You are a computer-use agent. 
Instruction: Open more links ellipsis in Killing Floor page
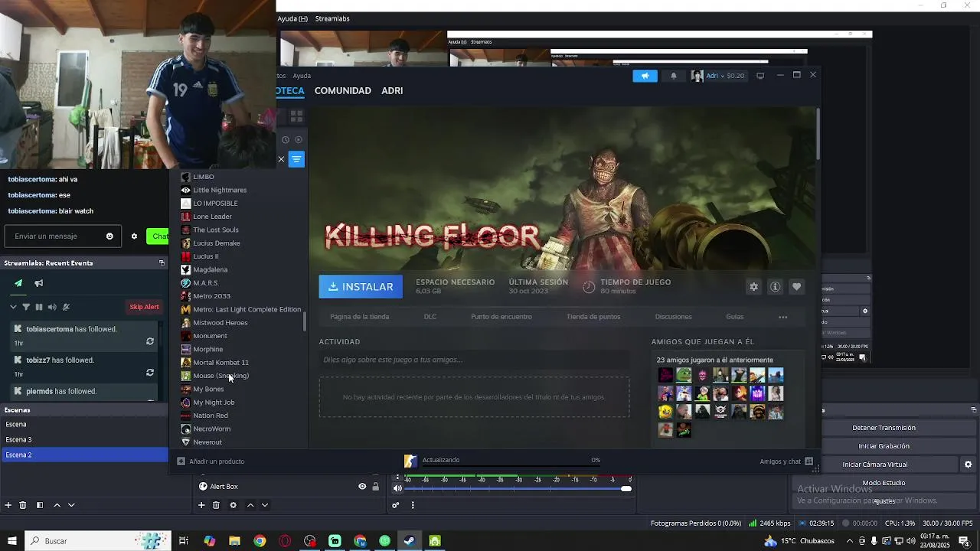point(782,317)
